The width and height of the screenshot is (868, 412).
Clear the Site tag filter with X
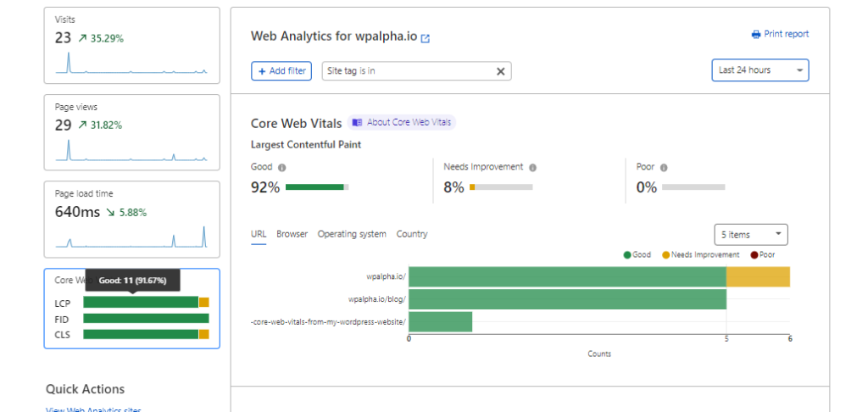pyautogui.click(x=500, y=71)
